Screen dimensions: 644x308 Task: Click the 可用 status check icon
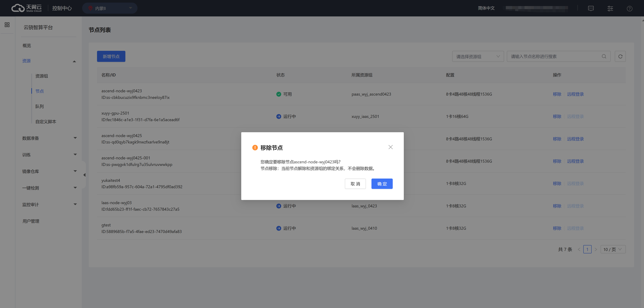pos(278,94)
